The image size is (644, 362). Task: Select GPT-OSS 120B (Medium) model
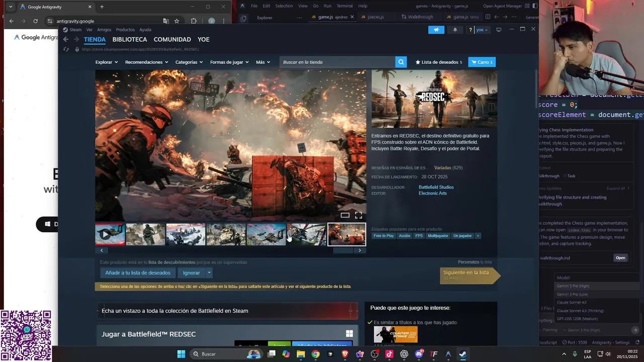[x=577, y=319]
